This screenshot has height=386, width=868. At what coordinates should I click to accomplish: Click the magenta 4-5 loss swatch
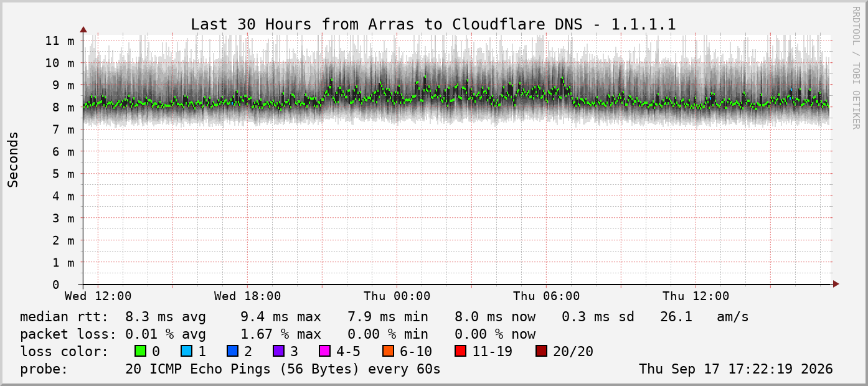point(324,351)
